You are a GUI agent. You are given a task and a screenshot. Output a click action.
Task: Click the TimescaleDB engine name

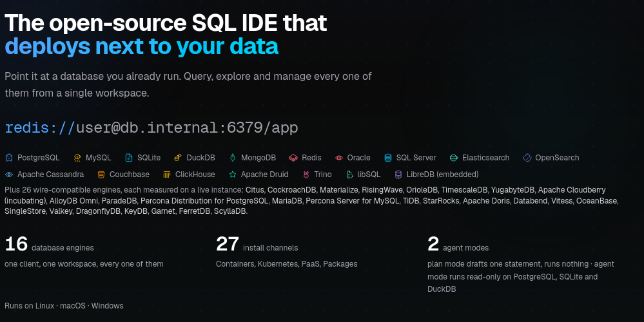point(463,190)
